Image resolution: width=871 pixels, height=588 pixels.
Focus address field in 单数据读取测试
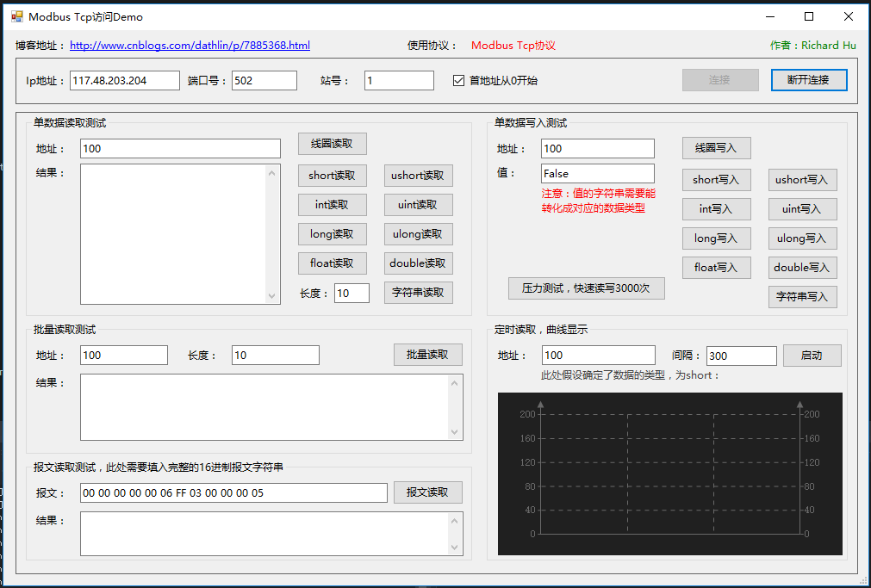click(x=180, y=148)
